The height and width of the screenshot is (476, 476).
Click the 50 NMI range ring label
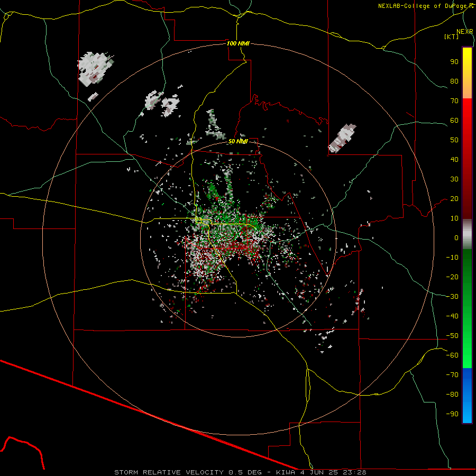[238, 141]
